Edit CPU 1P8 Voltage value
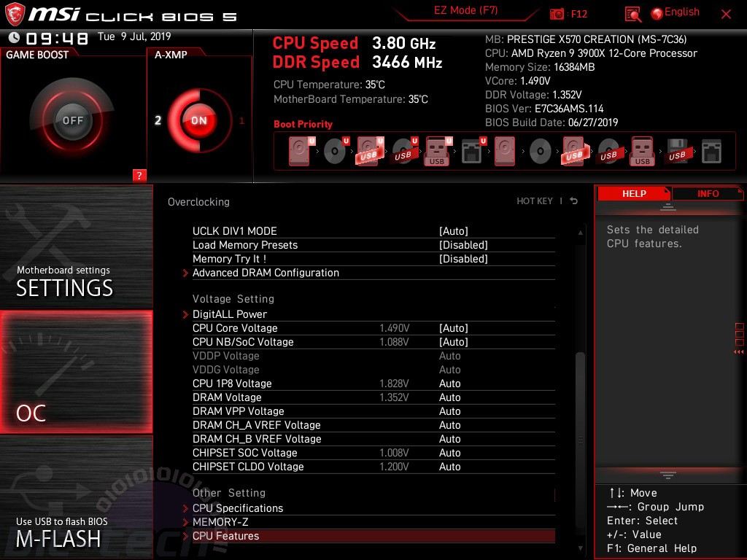 point(449,384)
